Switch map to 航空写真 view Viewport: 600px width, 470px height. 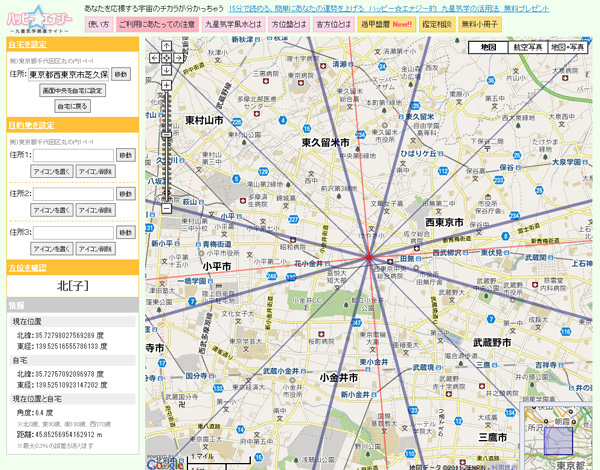pos(528,47)
